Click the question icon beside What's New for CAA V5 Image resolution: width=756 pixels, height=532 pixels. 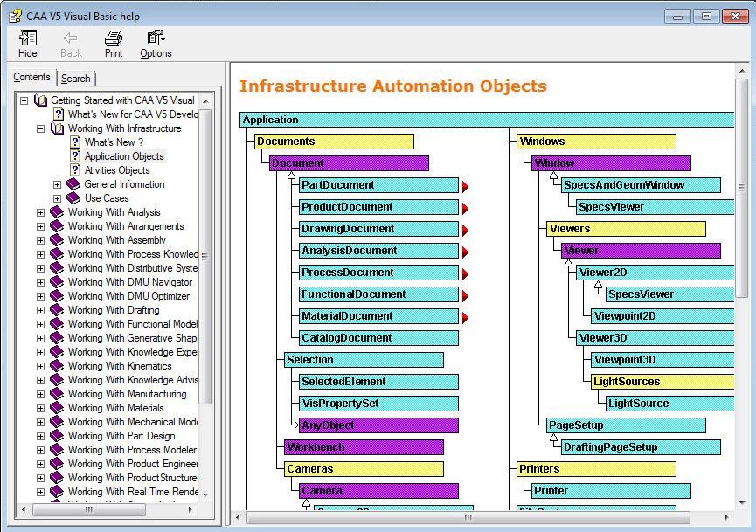tap(59, 114)
